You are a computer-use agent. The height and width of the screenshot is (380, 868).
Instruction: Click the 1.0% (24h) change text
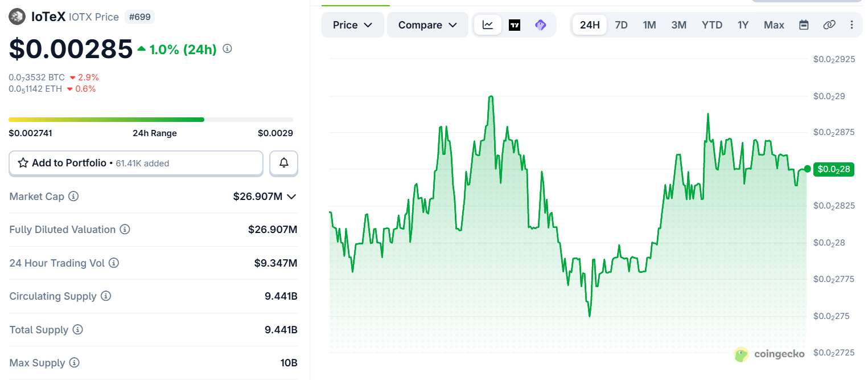pos(183,50)
